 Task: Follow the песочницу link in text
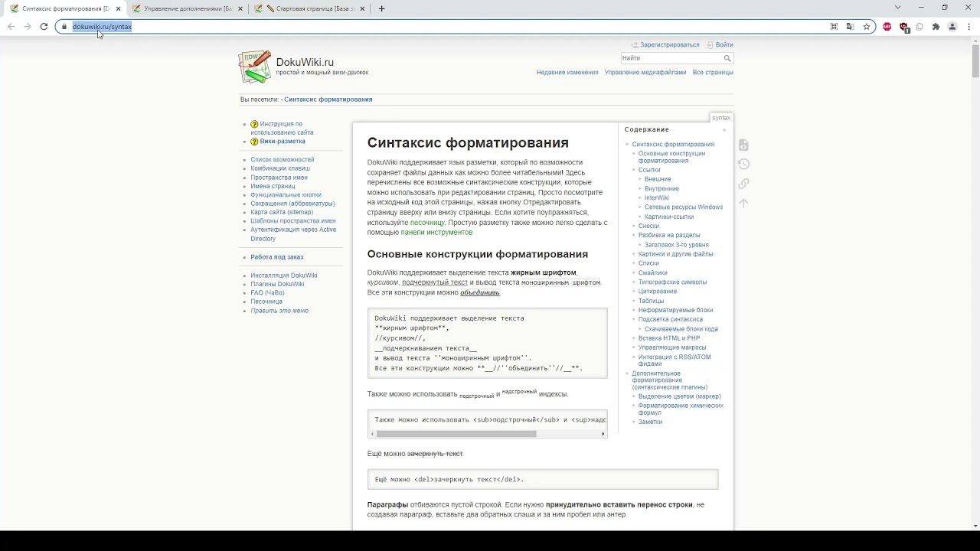427,223
